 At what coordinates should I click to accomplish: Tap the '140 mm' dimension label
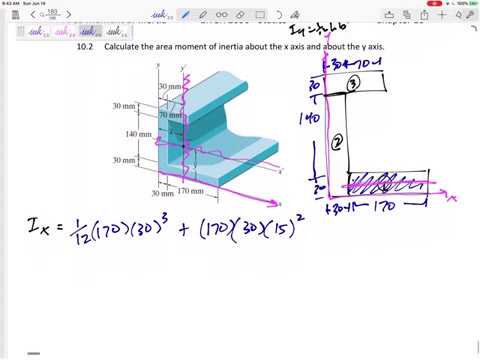[x=138, y=134]
